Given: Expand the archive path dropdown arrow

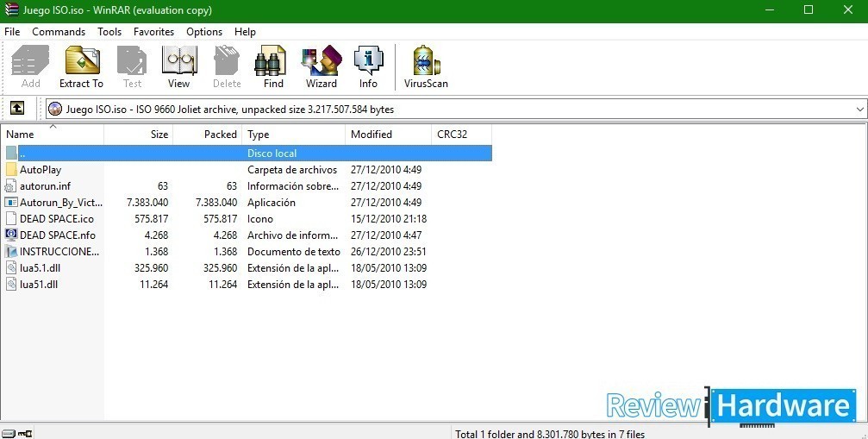Looking at the screenshot, I should point(859,109).
